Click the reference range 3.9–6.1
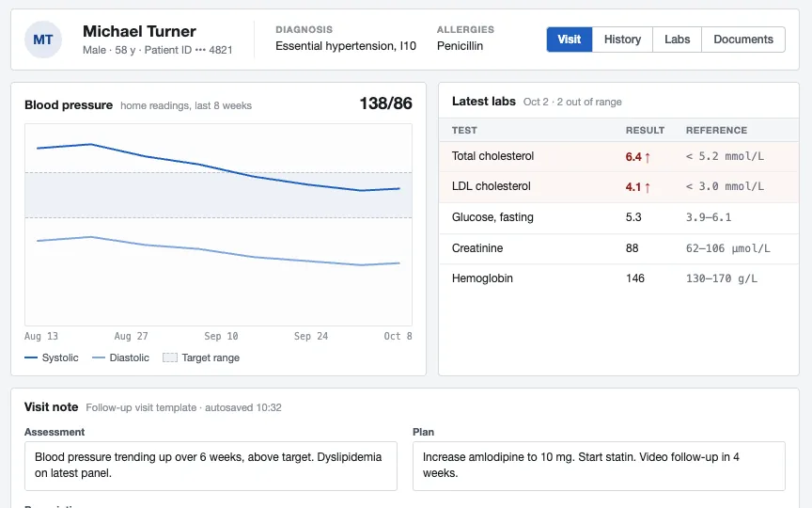This screenshot has height=508, width=812. tap(709, 217)
